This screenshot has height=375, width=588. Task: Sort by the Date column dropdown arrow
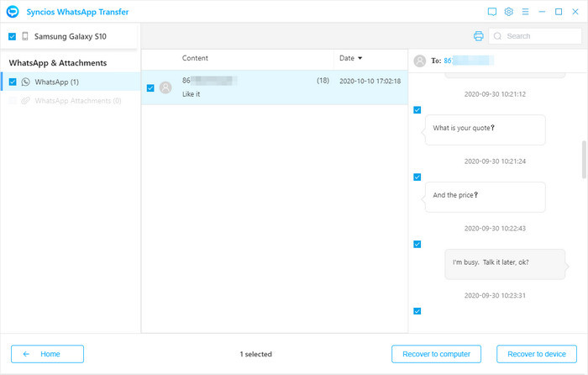click(x=360, y=58)
